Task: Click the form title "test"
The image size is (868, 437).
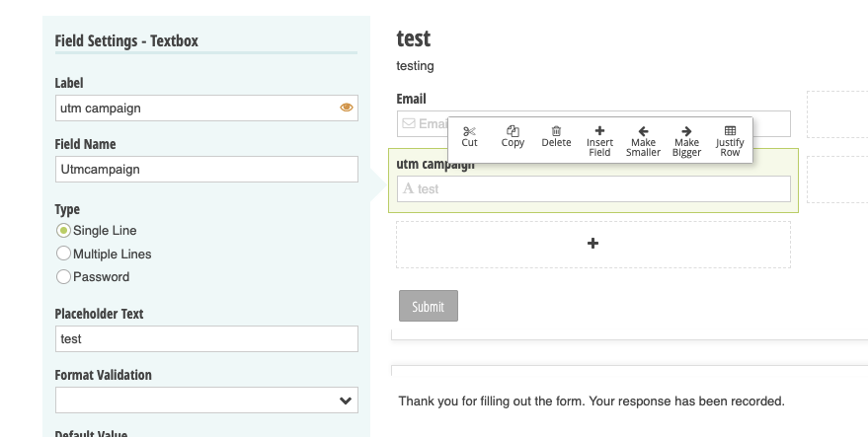Action: (x=414, y=38)
